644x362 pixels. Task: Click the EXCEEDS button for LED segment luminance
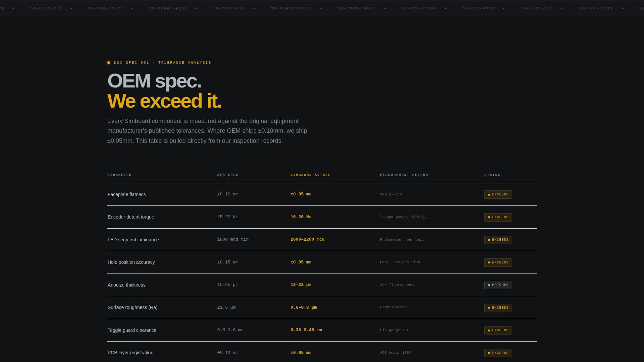coord(498,240)
